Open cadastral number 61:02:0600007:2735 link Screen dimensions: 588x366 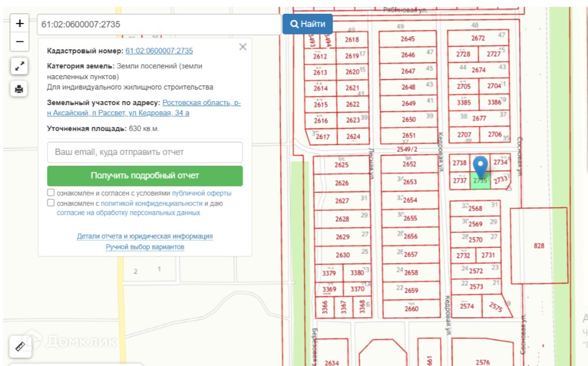coord(159,50)
